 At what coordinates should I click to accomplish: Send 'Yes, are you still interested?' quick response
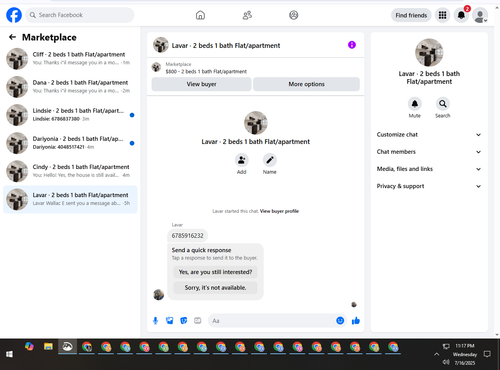tap(215, 272)
